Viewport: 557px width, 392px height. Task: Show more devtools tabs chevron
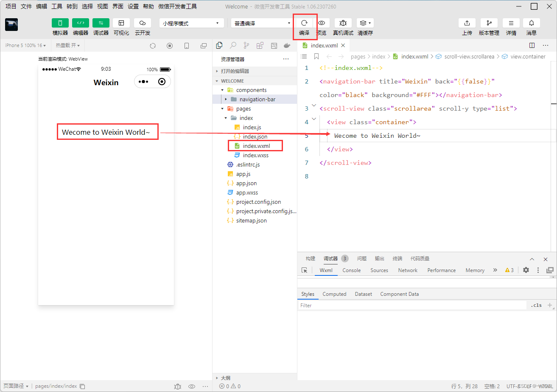tap(495, 270)
